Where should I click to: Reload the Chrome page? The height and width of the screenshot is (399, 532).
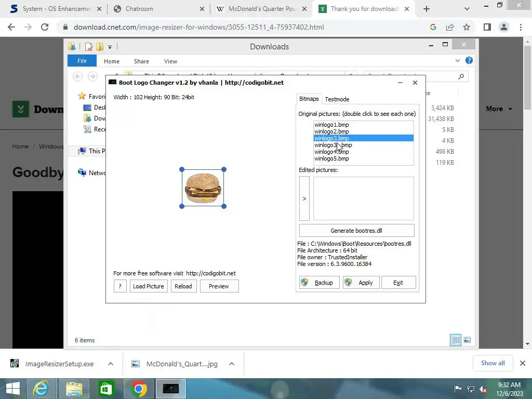[45, 27]
